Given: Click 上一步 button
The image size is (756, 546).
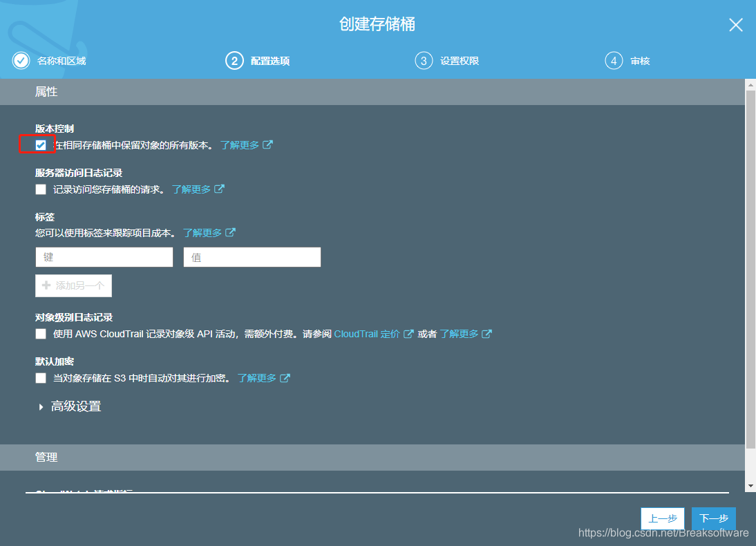Looking at the screenshot, I should point(663,518).
